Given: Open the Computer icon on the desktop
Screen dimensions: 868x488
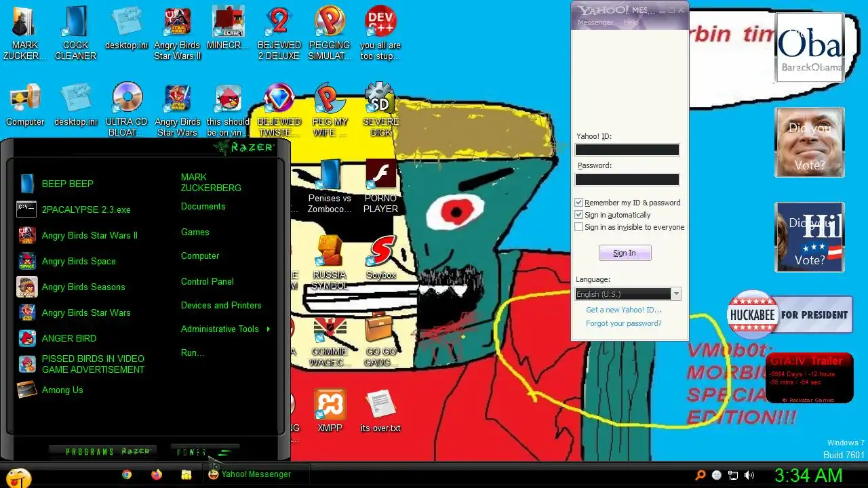Looking at the screenshot, I should click(25, 105).
